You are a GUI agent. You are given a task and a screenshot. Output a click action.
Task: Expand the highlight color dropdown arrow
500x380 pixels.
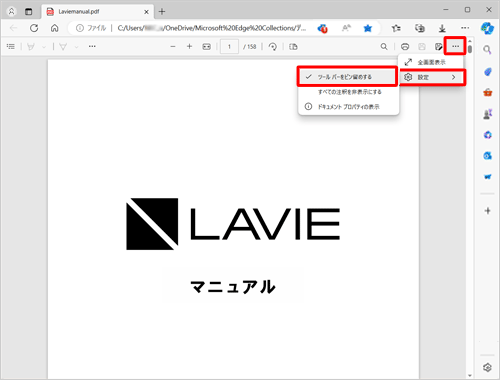(44, 47)
